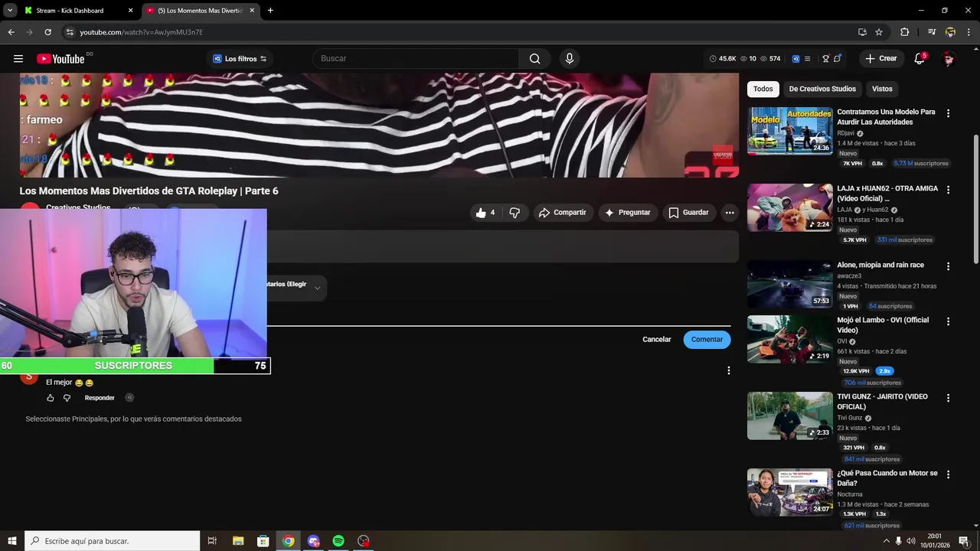Open the trophy achievements icon
980x551 pixels.
826,59
